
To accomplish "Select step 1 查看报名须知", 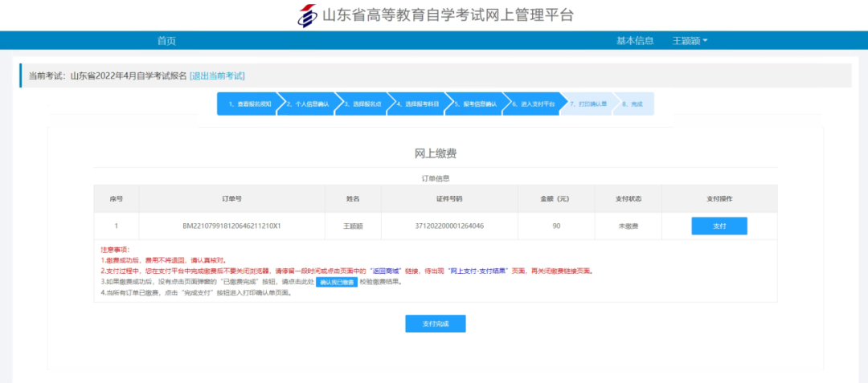I will point(248,104).
